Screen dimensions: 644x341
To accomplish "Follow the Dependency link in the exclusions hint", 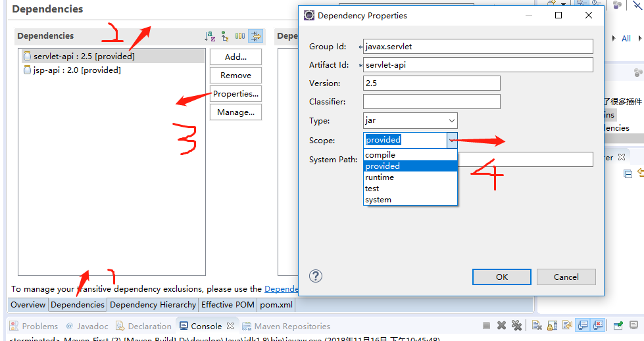I will coord(282,289).
